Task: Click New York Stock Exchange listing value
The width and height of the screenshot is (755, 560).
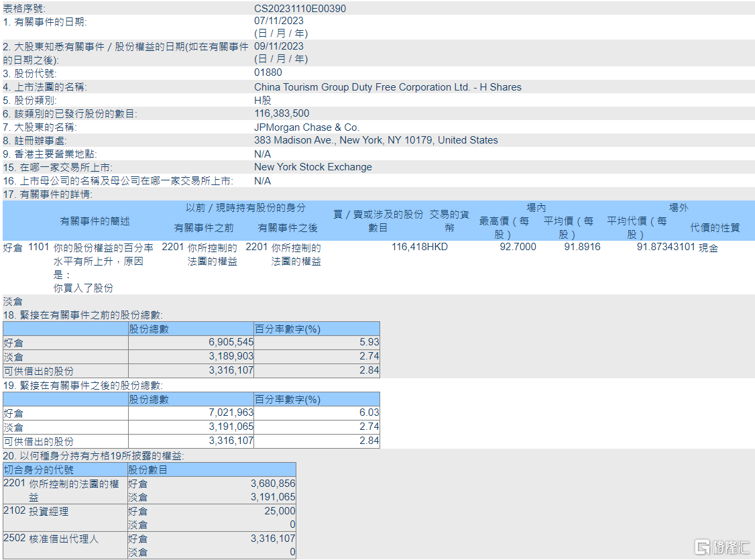Action: coord(313,167)
